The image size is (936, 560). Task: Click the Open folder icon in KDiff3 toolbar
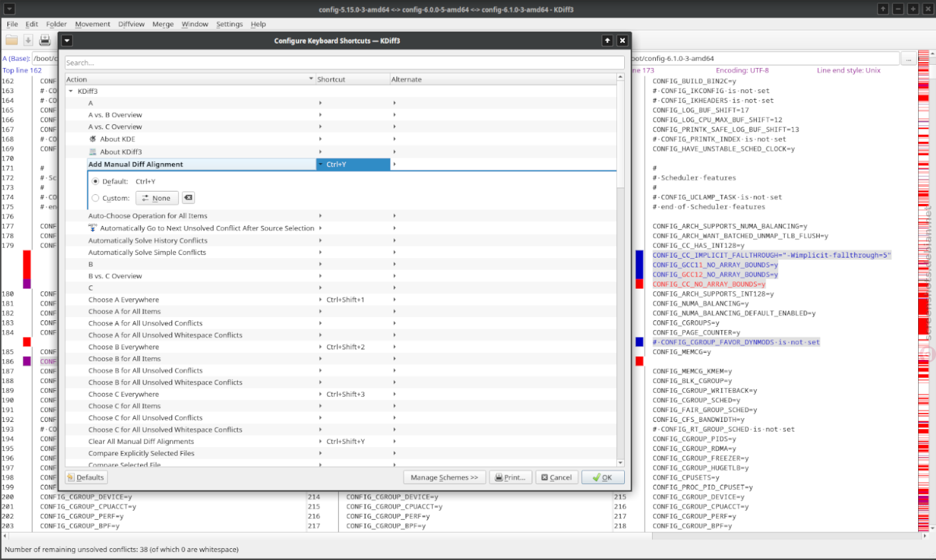(12, 40)
